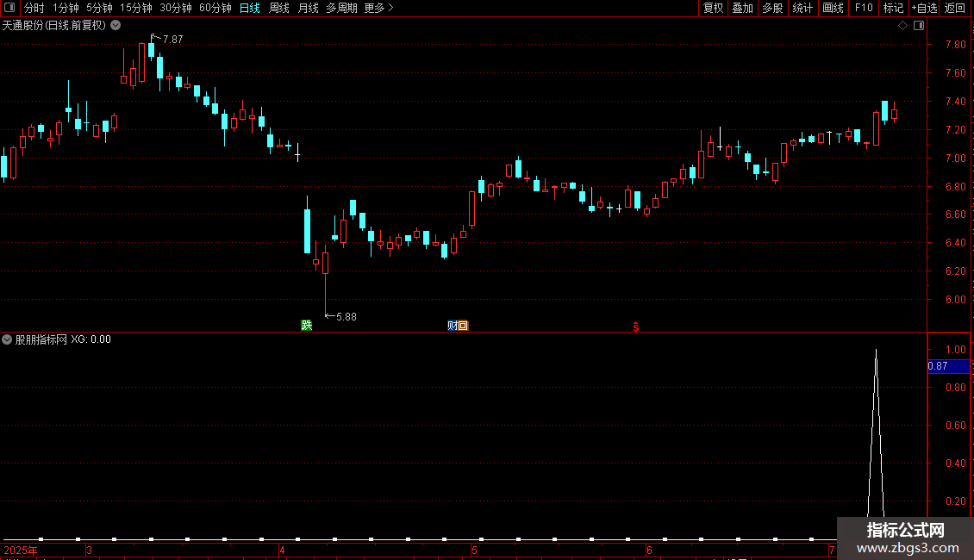Image resolution: width=974 pixels, height=560 pixels.
Task: Click the 0.87 value highlighted on indicator axis
Action: 937,366
